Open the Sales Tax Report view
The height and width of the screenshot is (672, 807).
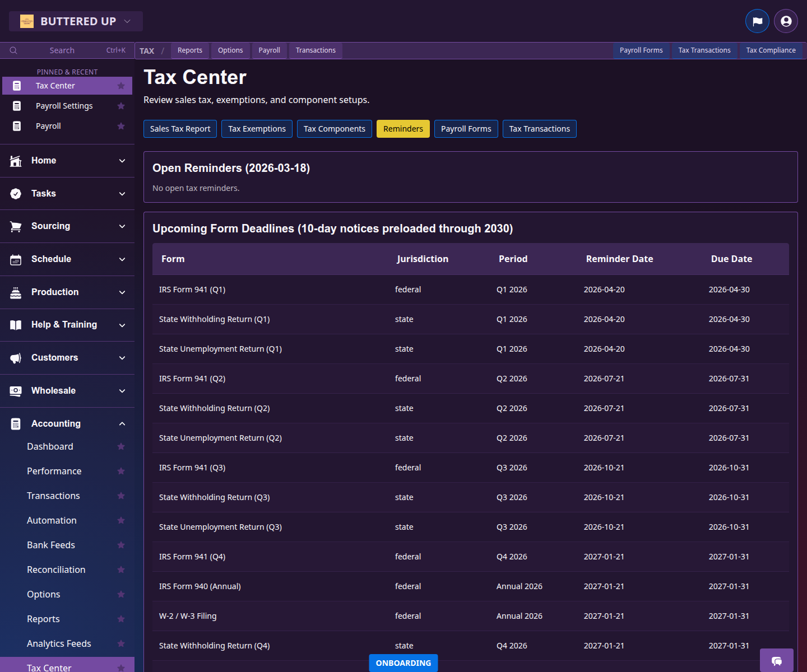pos(180,128)
